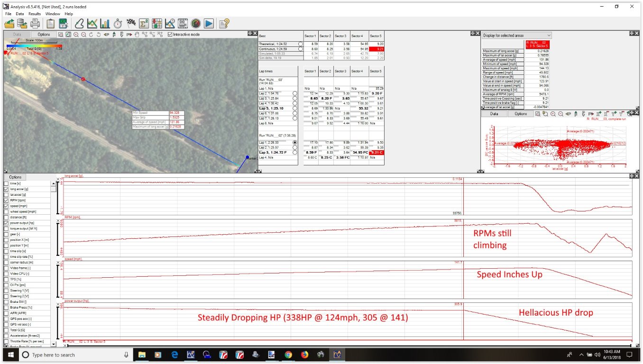Click add Y axis icon in scatter toolbar
Screen dimensions: 643x364
[614, 114]
